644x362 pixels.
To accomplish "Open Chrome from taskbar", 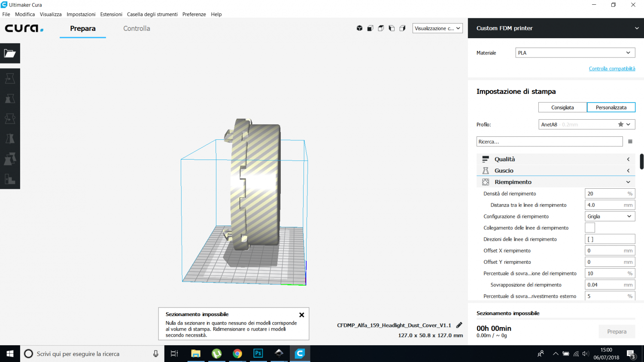I will [237, 354].
